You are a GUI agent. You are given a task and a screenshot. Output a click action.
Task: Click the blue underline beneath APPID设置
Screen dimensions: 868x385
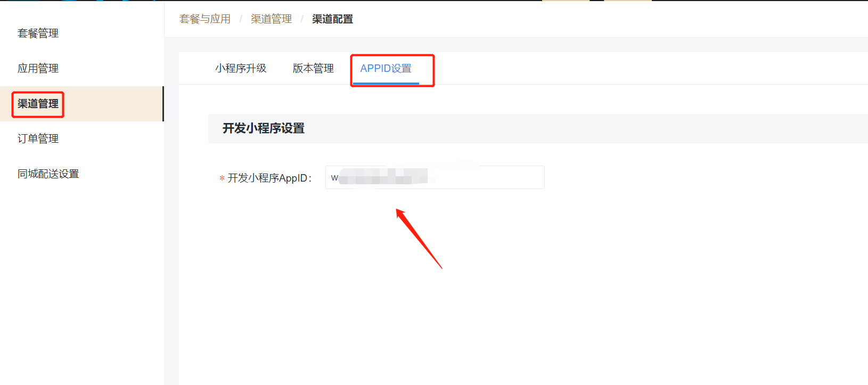tap(386, 83)
